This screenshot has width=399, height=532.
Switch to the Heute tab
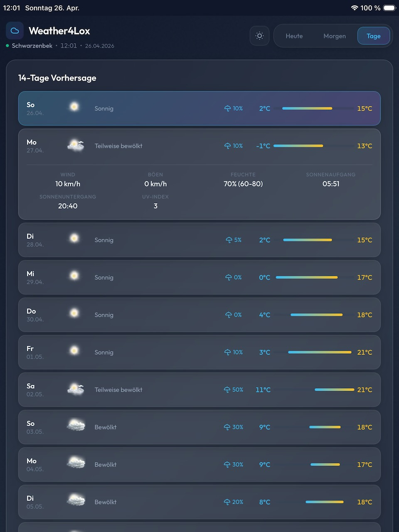point(294,36)
